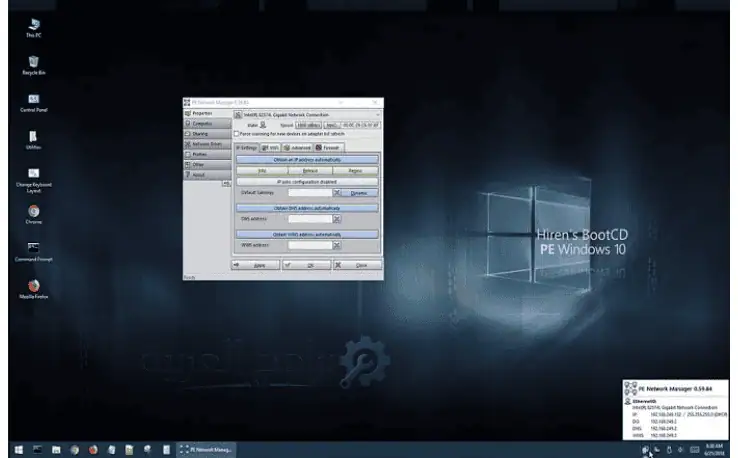738x458 pixels.
Task: Launch Command Prompt from the desktop
Action: point(33,251)
